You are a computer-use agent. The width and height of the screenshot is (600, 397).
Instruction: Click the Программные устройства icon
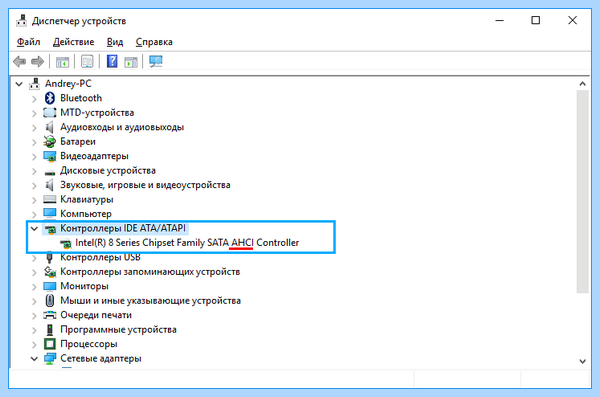(49, 330)
